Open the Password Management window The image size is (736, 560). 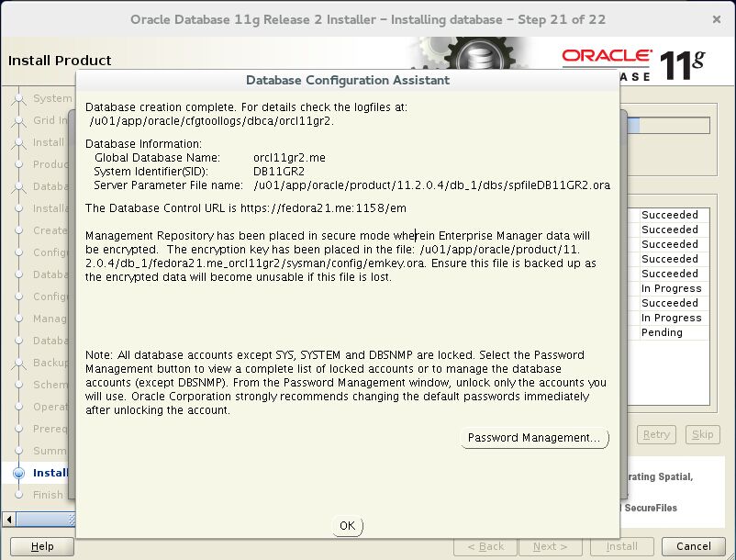pos(534,438)
